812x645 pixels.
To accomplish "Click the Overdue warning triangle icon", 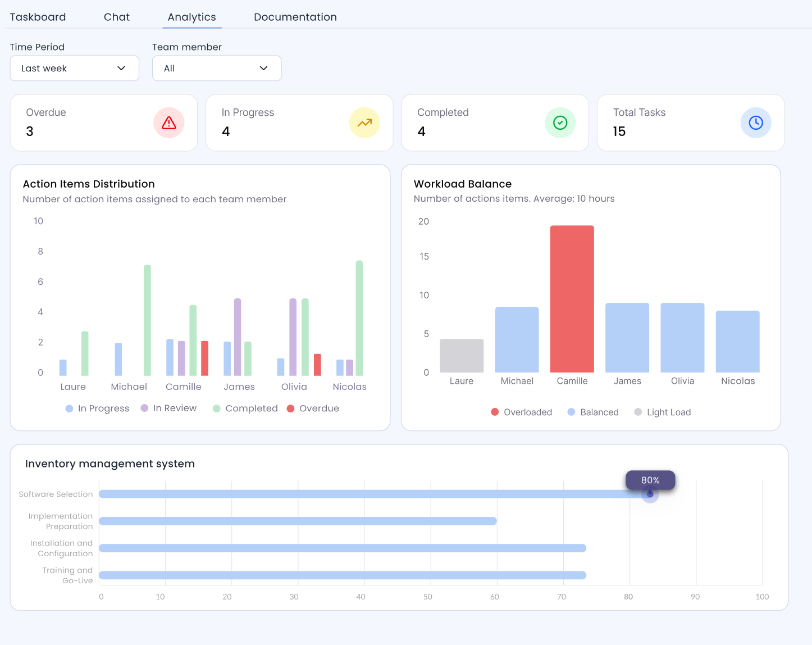I will [x=169, y=123].
